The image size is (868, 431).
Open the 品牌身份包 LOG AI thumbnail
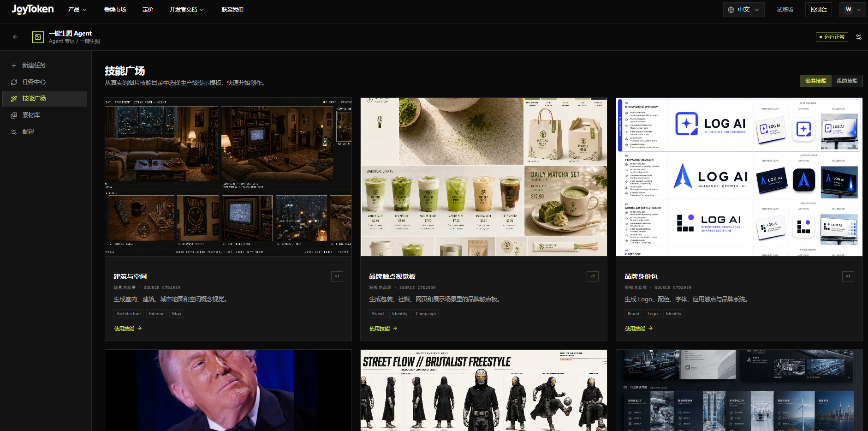coord(739,177)
